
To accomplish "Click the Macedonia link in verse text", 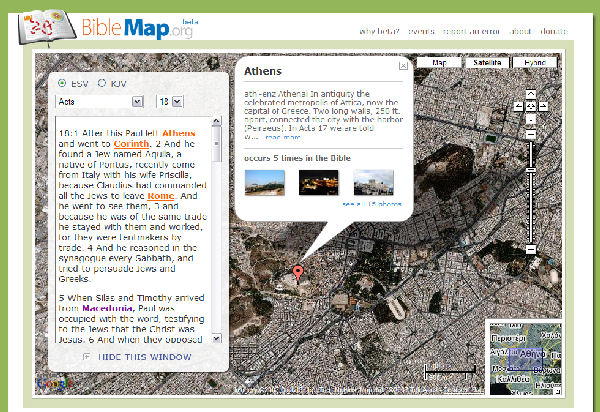I will 108,308.
